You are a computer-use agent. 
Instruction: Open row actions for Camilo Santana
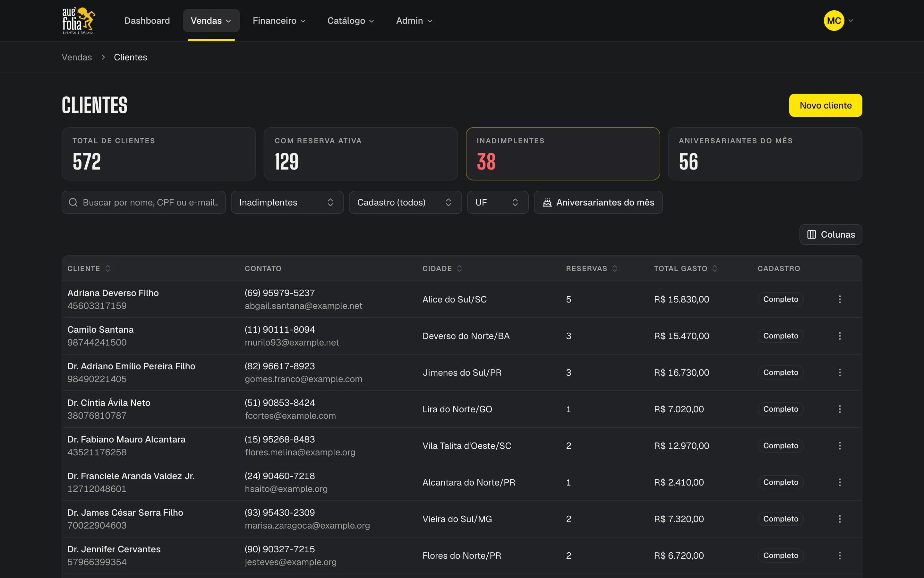840,336
